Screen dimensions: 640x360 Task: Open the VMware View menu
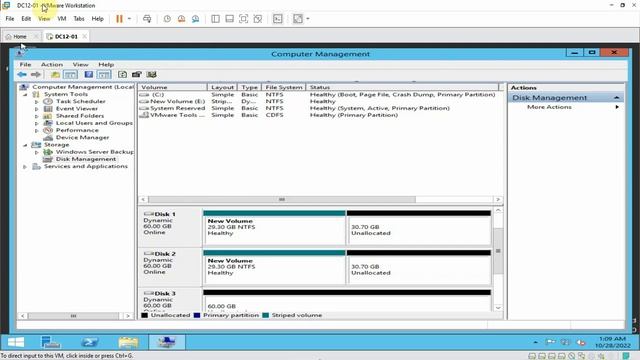point(44,19)
